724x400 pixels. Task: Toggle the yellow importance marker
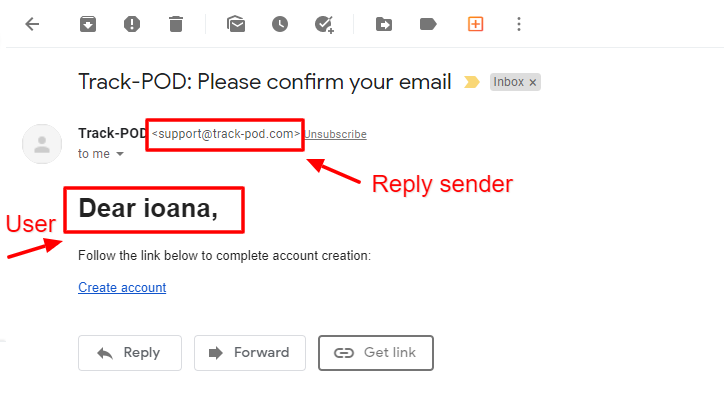[472, 82]
